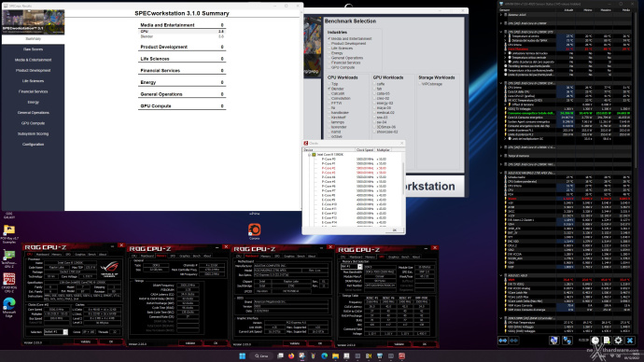644x362 pixels.
Task: Toggle Life Sciences industry checkbox
Action: point(329,49)
